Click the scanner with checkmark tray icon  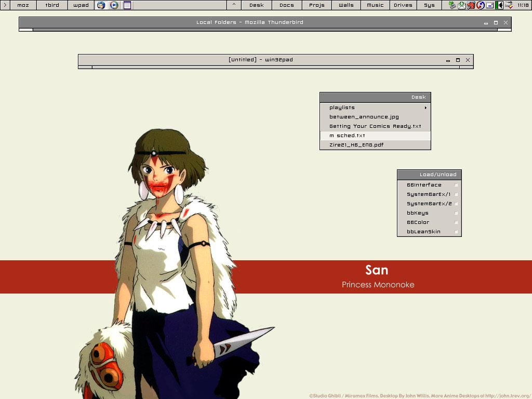pyautogui.click(x=509, y=5)
